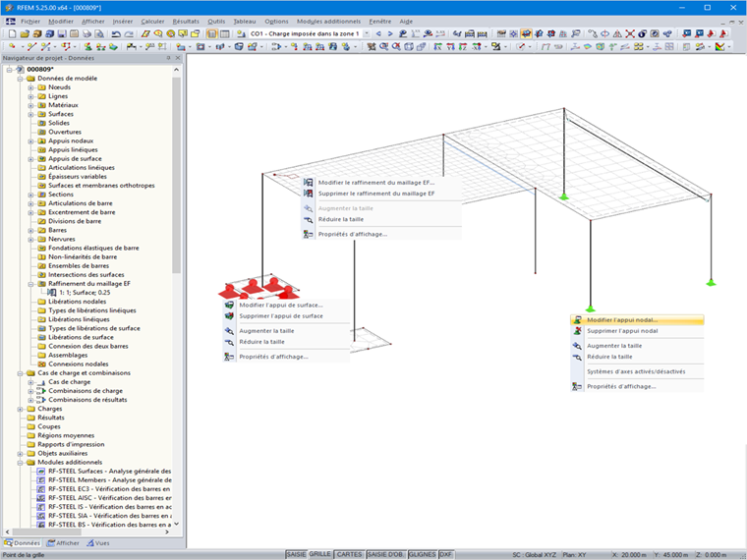Toggle CARTES in status bar
747x560 pixels.
tap(349, 554)
